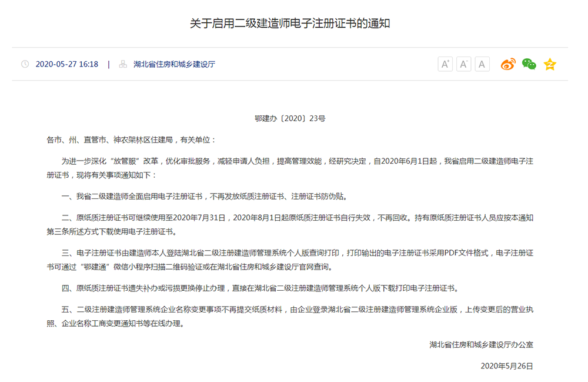Image resolution: width=588 pixels, height=382 pixels.
Task: Click publish date 2020-05-27 16:18
Action: tap(66, 64)
